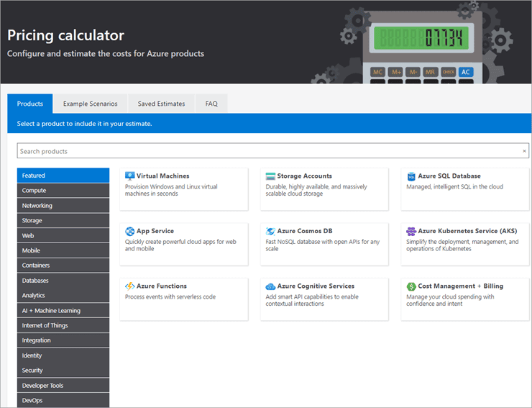Click 'Simplify the deployment, management' description
This screenshot has width=532, height=408.
click(462, 245)
